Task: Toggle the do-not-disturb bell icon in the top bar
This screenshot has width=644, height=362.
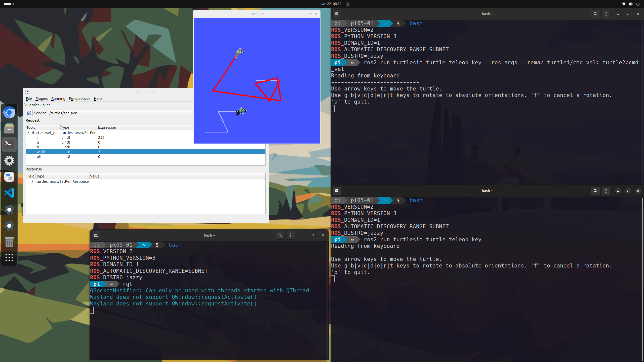Action: [x=348, y=4]
